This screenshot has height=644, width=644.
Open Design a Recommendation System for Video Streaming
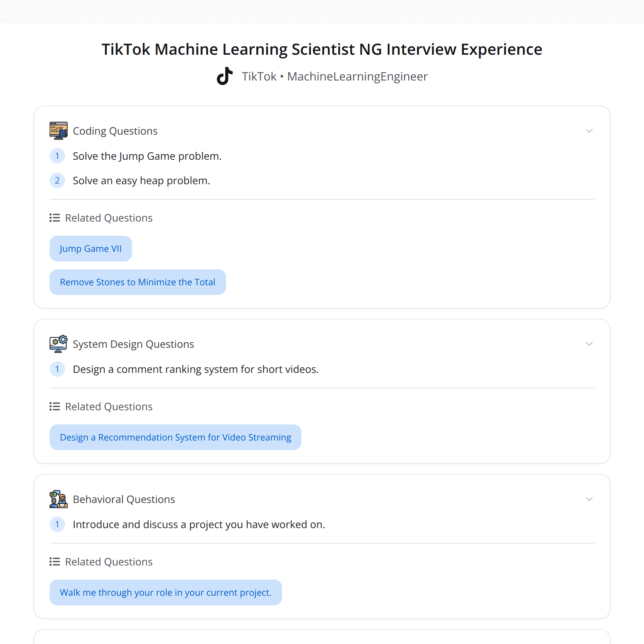tap(175, 437)
